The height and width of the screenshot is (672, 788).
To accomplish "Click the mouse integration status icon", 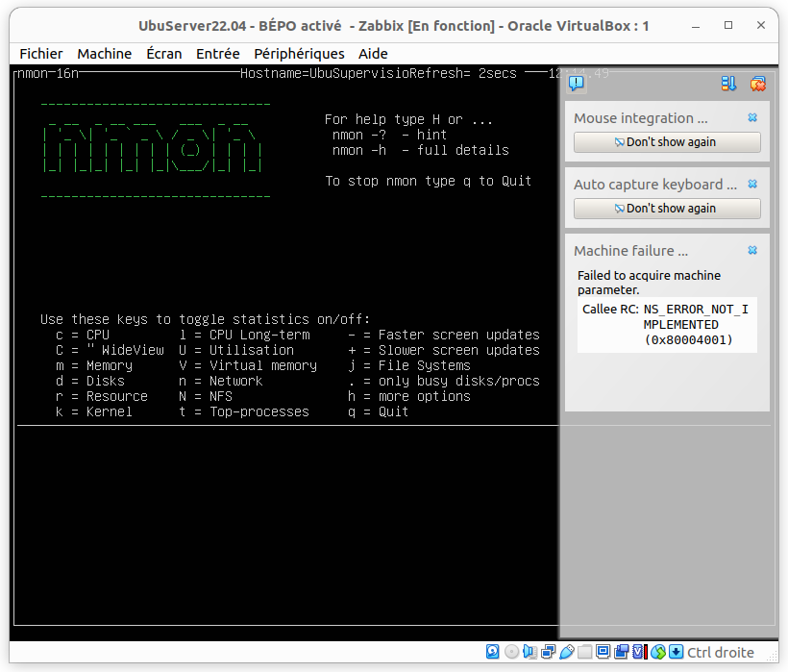I will pyautogui.click(x=658, y=652).
